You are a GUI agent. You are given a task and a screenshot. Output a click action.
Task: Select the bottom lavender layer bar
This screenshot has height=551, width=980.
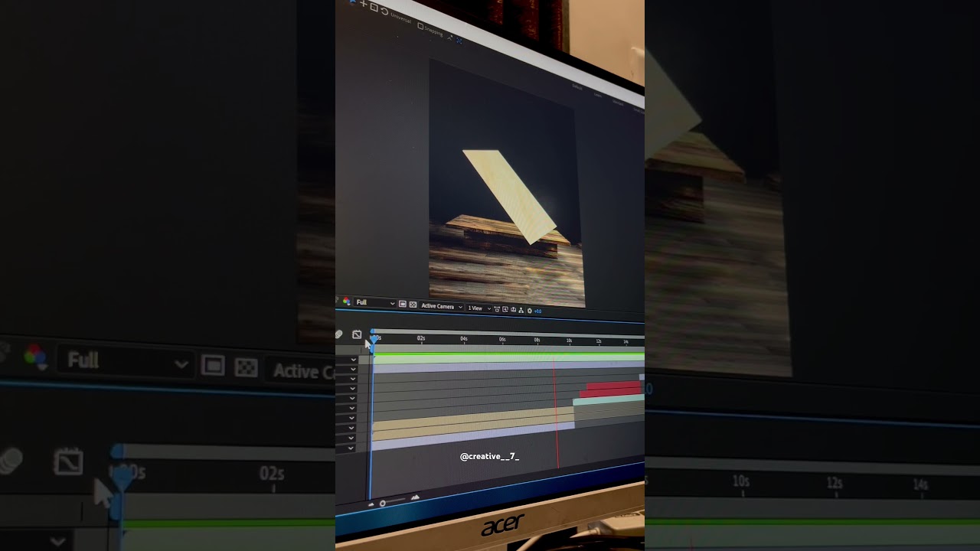pyautogui.click(x=473, y=435)
